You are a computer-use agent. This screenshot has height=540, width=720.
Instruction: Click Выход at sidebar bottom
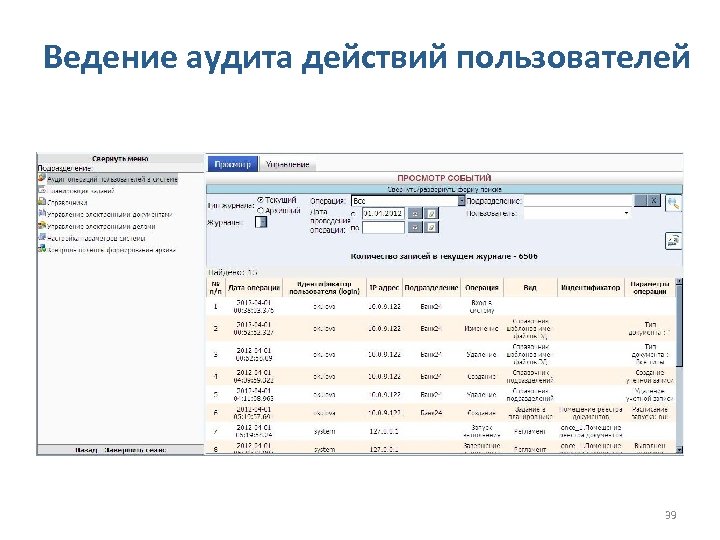86,450
